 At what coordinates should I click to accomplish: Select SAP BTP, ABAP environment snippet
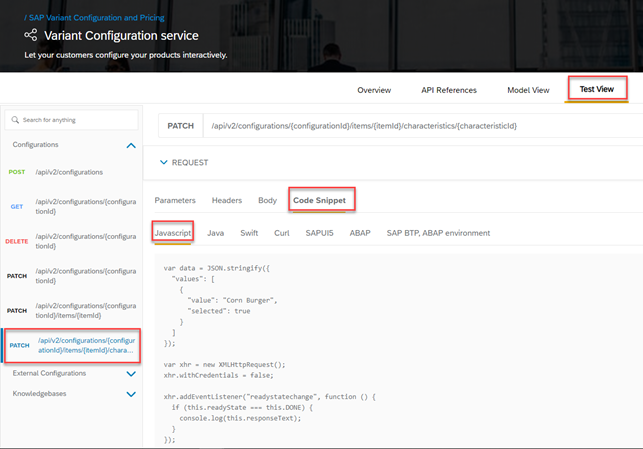click(438, 233)
